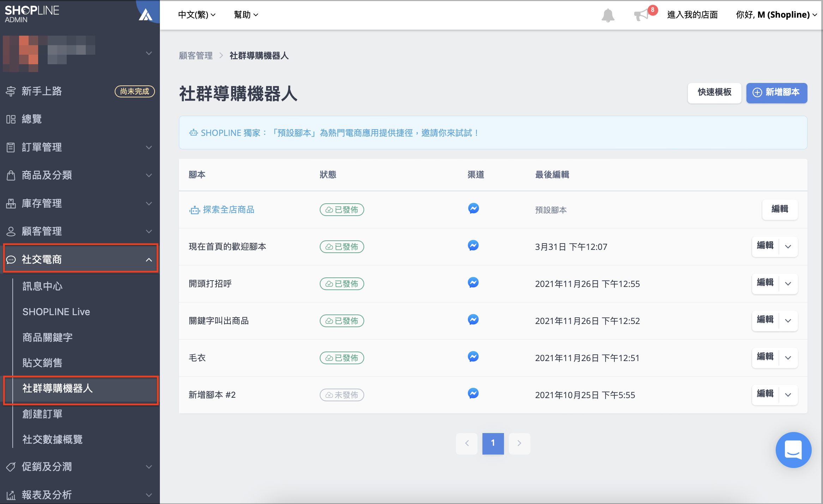Click the SHOPLINE 獨家 預設腳本 banner
Screen dimensions: 823x504
pyautogui.click(x=493, y=133)
